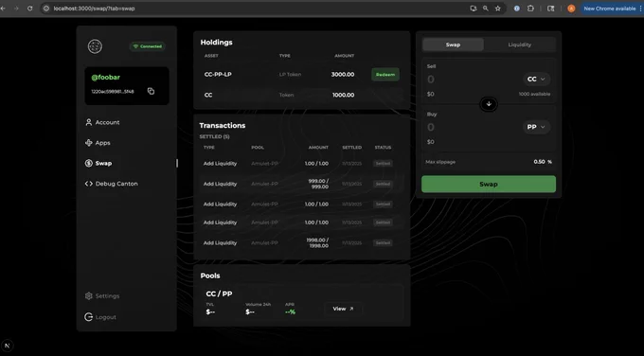
Task: Click the @foobar username
Action: [105, 78]
